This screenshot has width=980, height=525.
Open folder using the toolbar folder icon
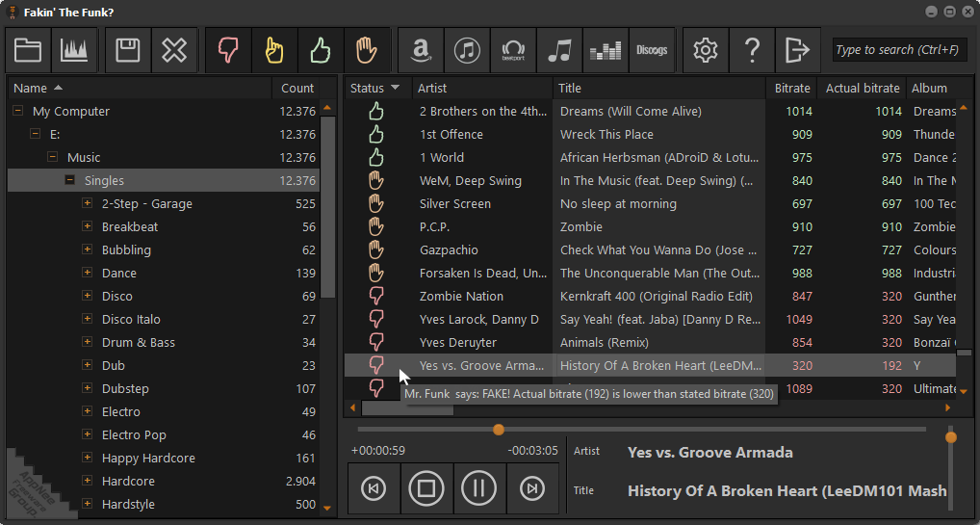[x=28, y=50]
